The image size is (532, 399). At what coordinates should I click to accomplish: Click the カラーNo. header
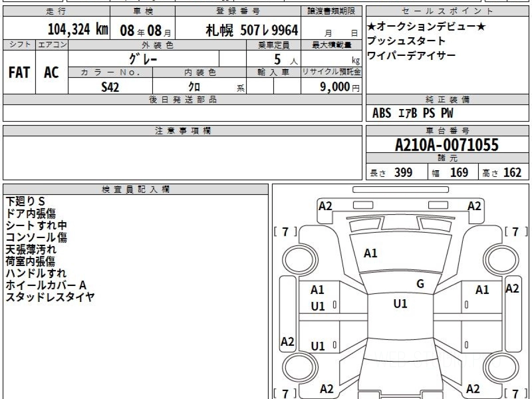[110, 72]
